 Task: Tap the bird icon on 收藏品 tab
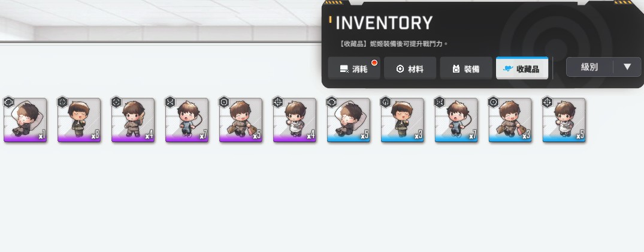pyautogui.click(x=508, y=68)
